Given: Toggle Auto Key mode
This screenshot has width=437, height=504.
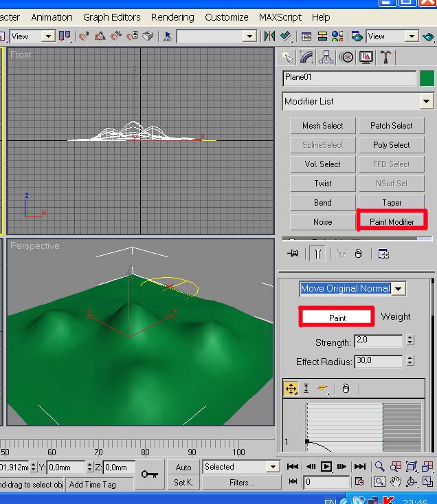Looking at the screenshot, I should [x=183, y=467].
